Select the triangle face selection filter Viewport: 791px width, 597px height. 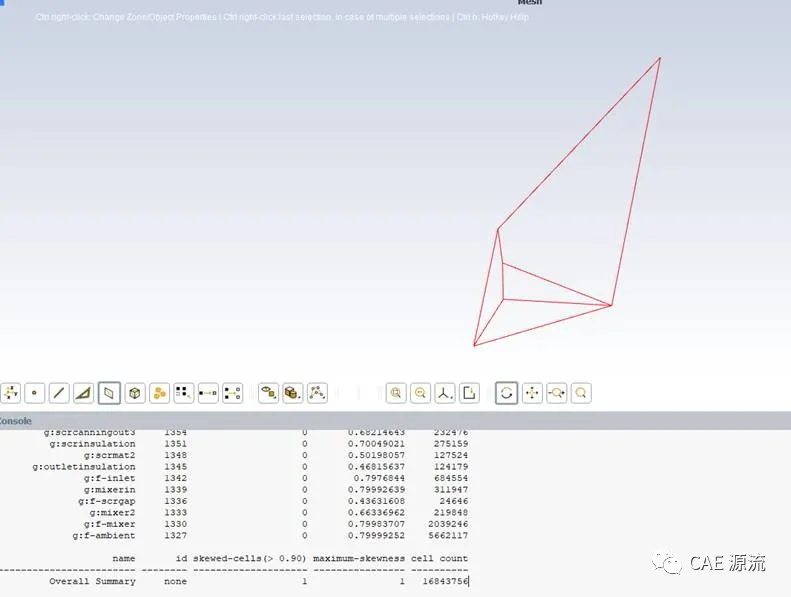pos(84,393)
